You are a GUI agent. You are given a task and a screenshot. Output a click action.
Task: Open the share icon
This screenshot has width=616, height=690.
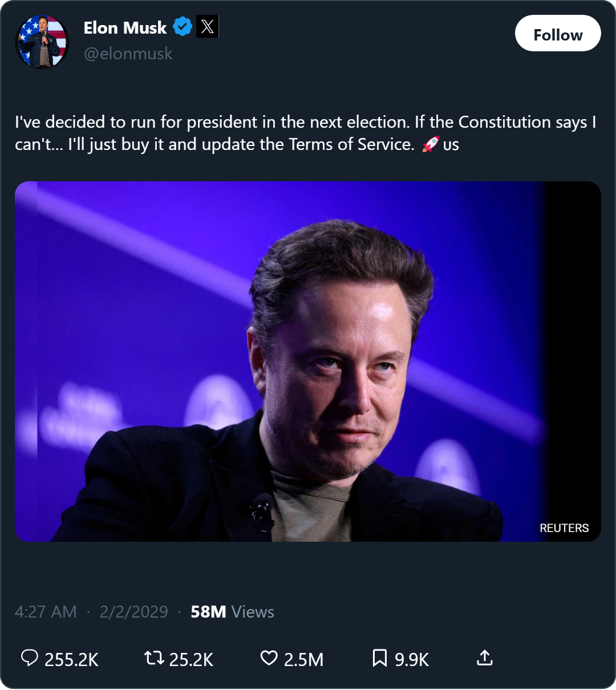(484, 659)
